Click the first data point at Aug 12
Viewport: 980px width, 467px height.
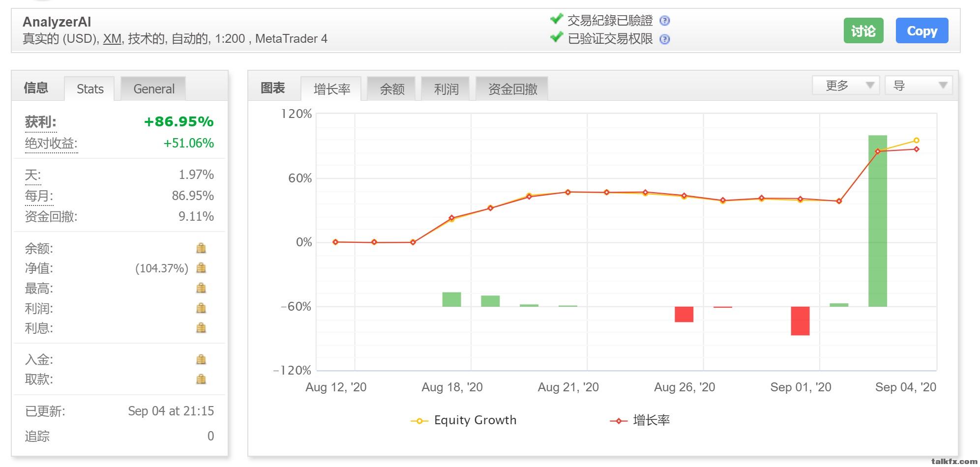click(x=335, y=242)
